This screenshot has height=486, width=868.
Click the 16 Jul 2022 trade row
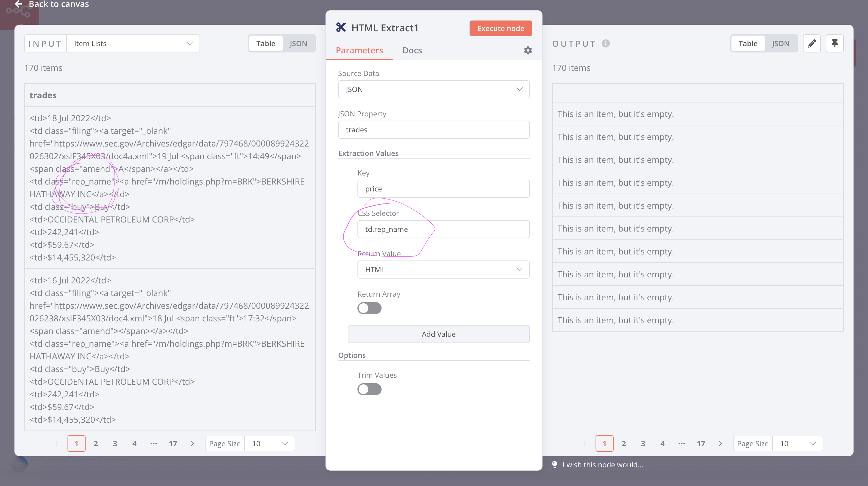point(170,350)
